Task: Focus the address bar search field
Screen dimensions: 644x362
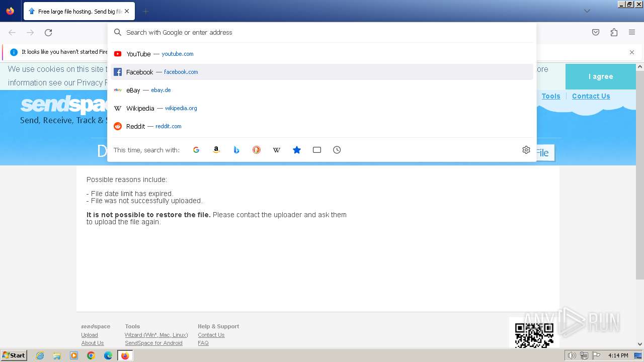Action: [322, 32]
